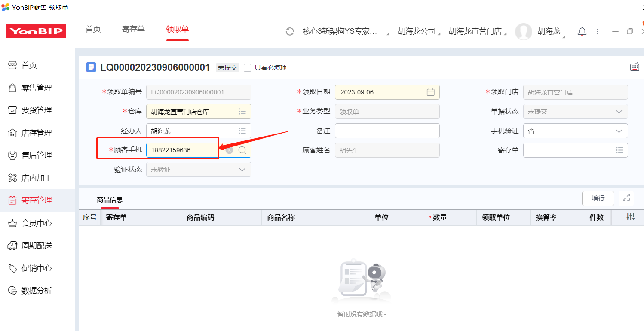The image size is (644, 331).
Task: Click the 序号 column header
Action: (89, 217)
